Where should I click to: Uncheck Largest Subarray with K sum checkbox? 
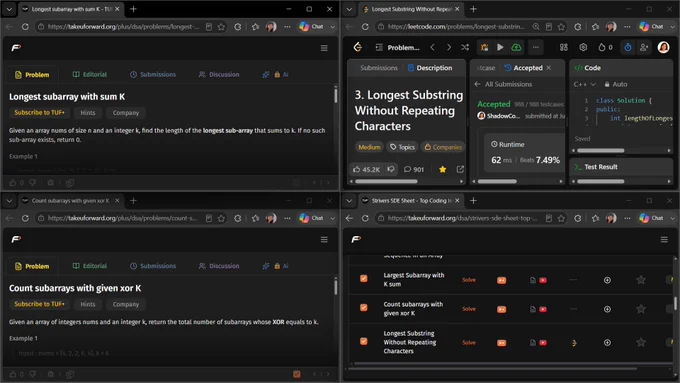point(363,278)
